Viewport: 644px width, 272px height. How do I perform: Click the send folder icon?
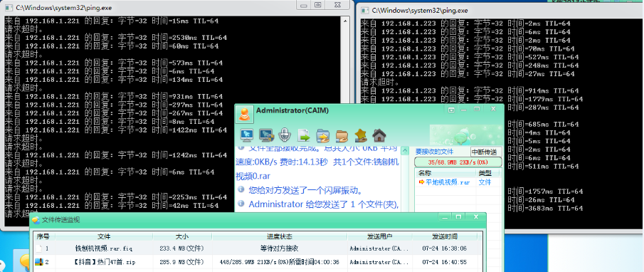click(x=323, y=135)
